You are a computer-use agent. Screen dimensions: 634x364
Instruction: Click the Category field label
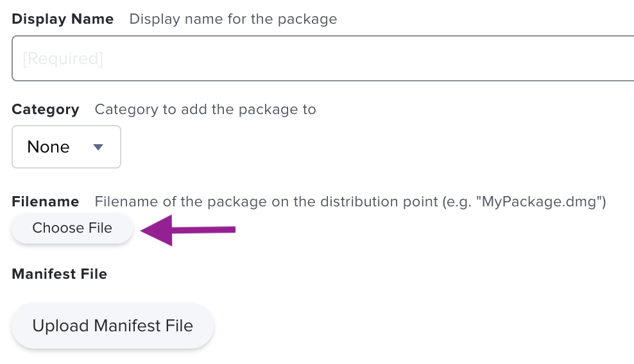46,110
